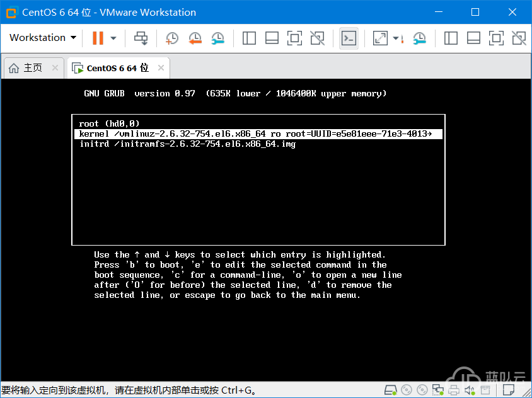Close the VMware Workstation window
Screen dimensions: 532x398
click(x=512, y=12)
